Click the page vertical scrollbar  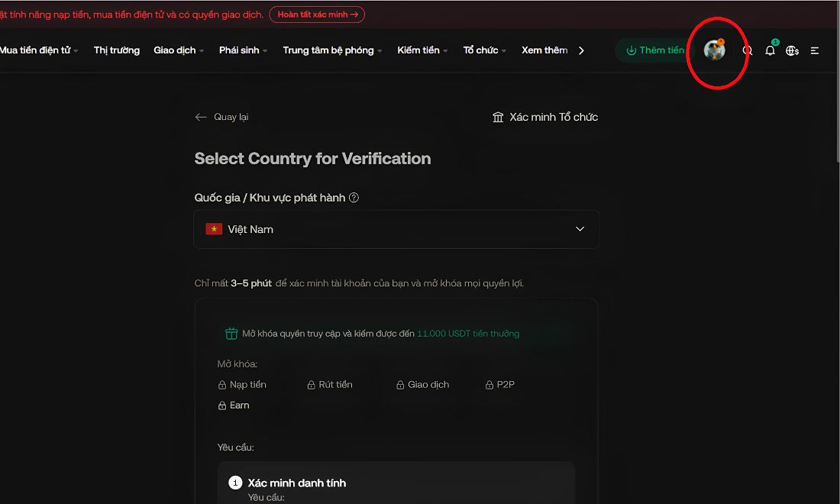click(x=836, y=80)
